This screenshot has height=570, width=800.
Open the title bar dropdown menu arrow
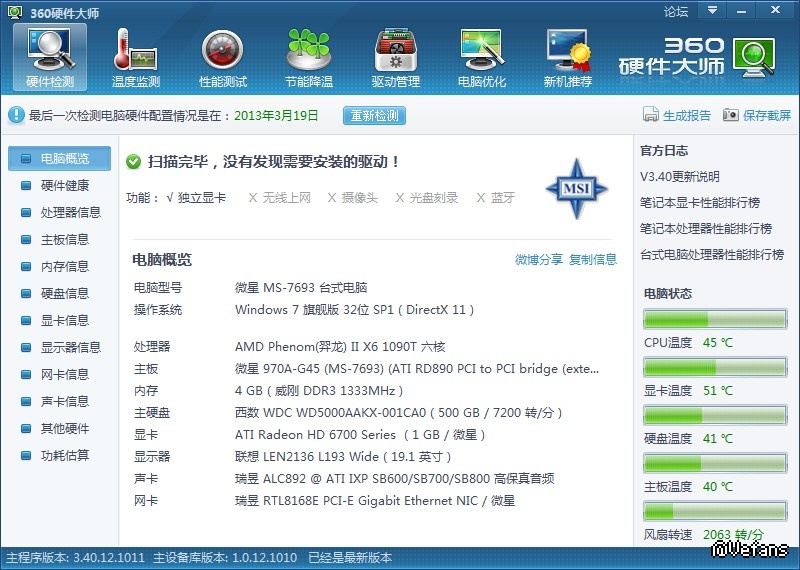click(712, 11)
